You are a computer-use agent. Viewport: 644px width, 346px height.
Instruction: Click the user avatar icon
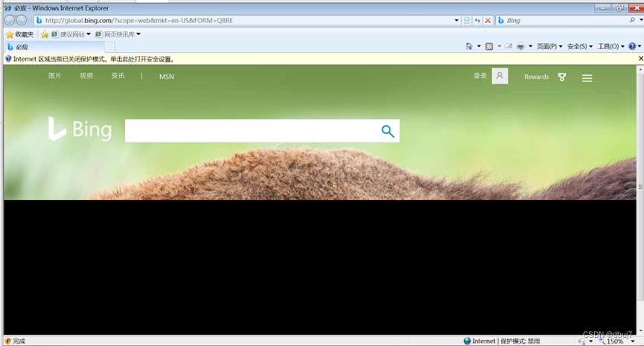pos(500,76)
